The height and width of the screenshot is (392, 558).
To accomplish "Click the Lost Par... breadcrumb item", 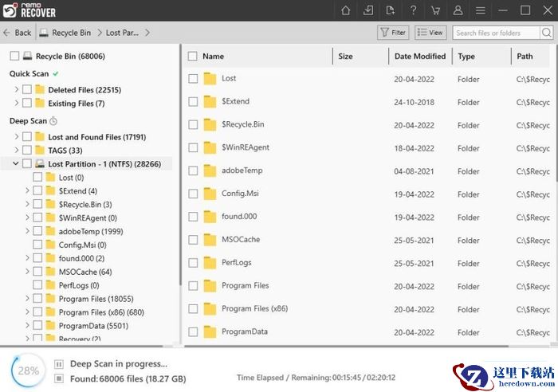I will [x=122, y=33].
